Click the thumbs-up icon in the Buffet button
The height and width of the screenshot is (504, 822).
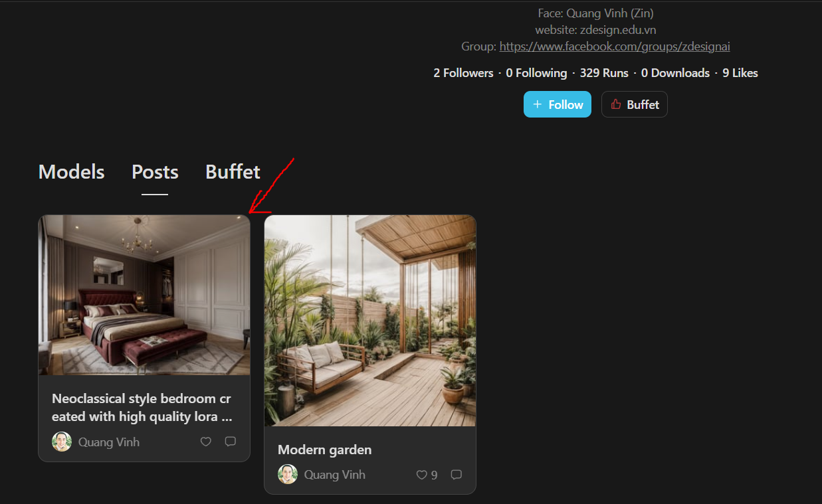pos(615,104)
